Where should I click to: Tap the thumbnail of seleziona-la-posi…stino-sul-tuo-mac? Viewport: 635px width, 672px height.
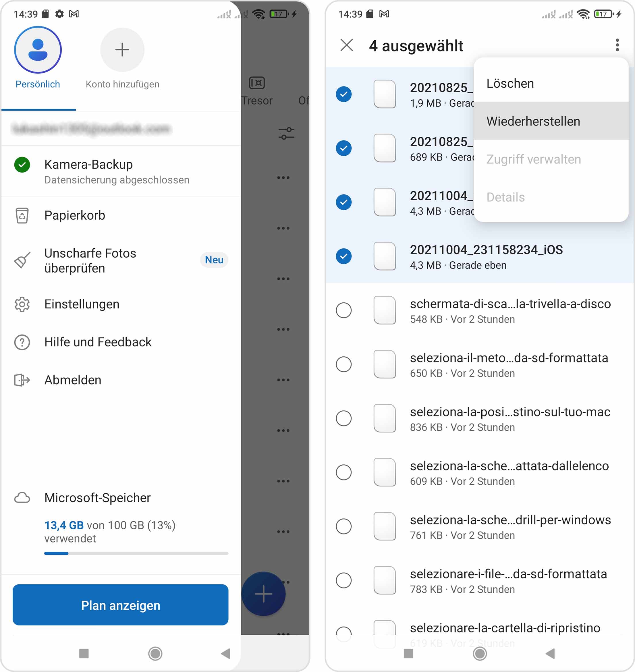point(385,418)
